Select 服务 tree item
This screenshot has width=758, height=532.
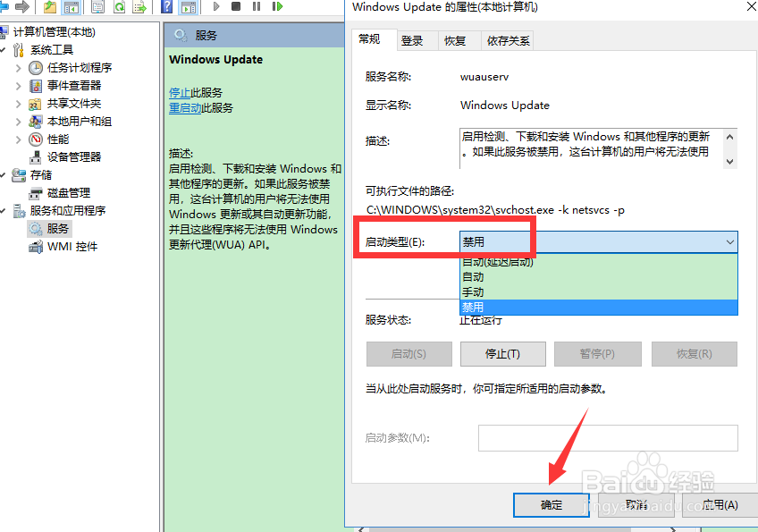(x=58, y=229)
